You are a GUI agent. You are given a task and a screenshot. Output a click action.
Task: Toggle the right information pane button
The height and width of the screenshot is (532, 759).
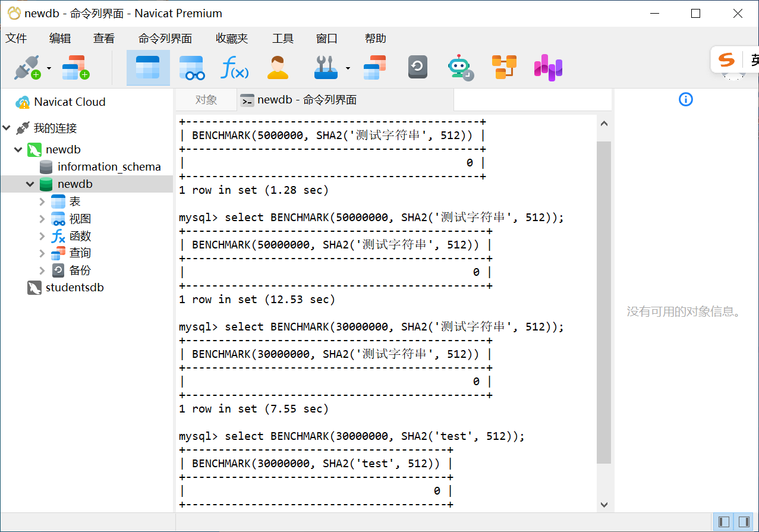click(744, 522)
